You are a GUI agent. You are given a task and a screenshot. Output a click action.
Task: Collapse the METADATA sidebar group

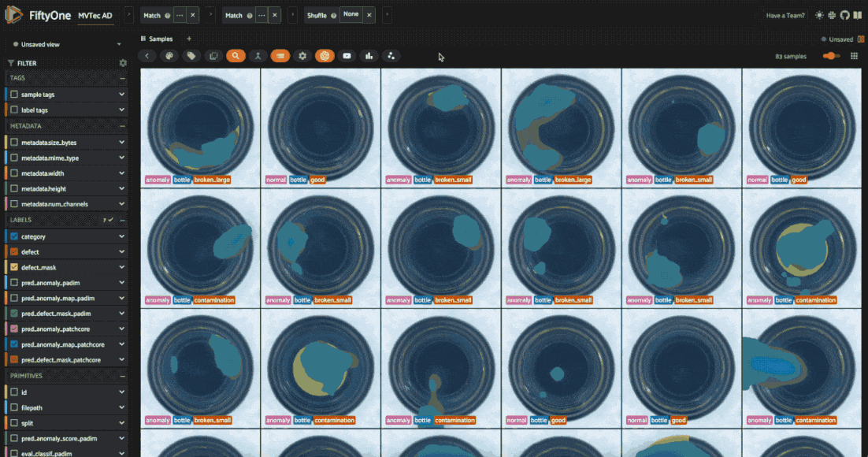122,126
